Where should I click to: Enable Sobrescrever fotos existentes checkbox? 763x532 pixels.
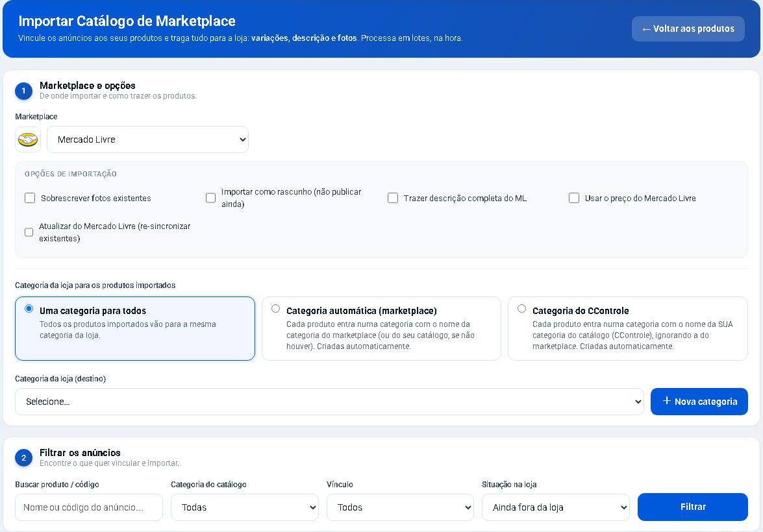pyautogui.click(x=30, y=198)
